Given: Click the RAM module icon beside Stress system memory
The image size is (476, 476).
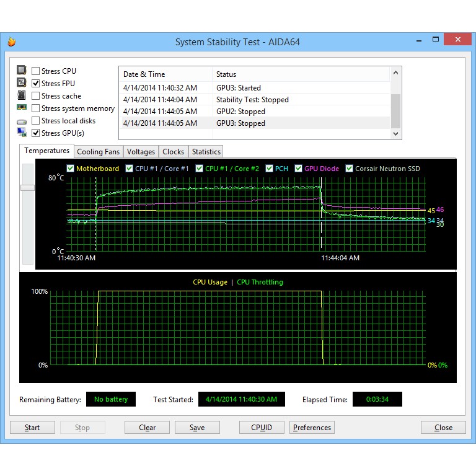Looking at the screenshot, I should pyautogui.click(x=21, y=107).
